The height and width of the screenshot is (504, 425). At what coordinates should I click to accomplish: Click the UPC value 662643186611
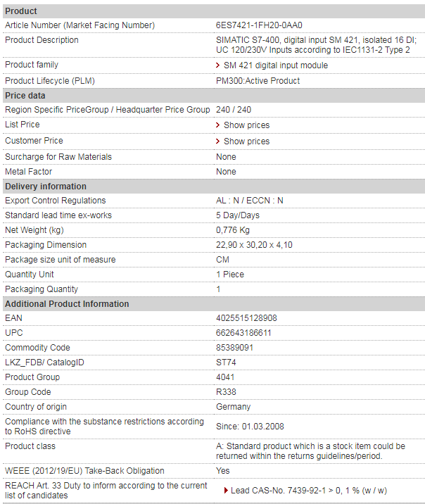(243, 333)
